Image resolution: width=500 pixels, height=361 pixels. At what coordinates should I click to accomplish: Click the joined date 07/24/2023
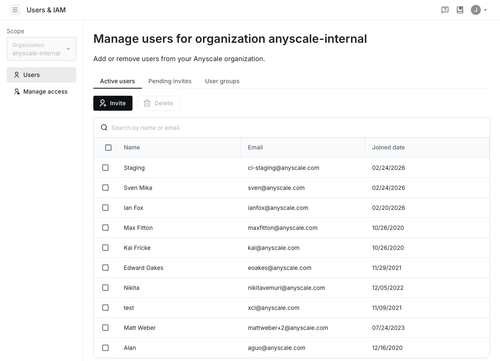(x=388, y=328)
